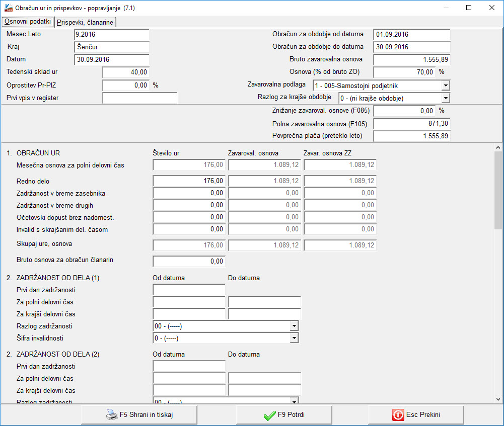
Task: Open the Prispevki, članarine tab
Action: 85,22
